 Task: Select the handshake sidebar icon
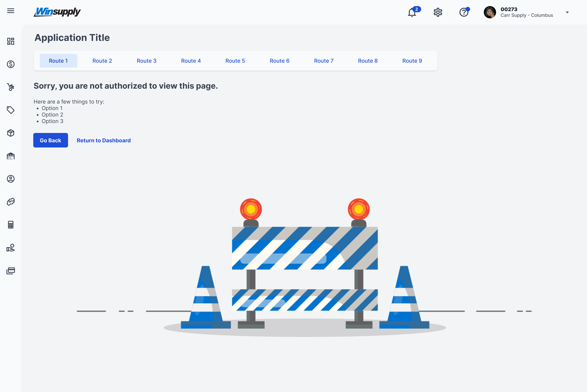(11, 202)
